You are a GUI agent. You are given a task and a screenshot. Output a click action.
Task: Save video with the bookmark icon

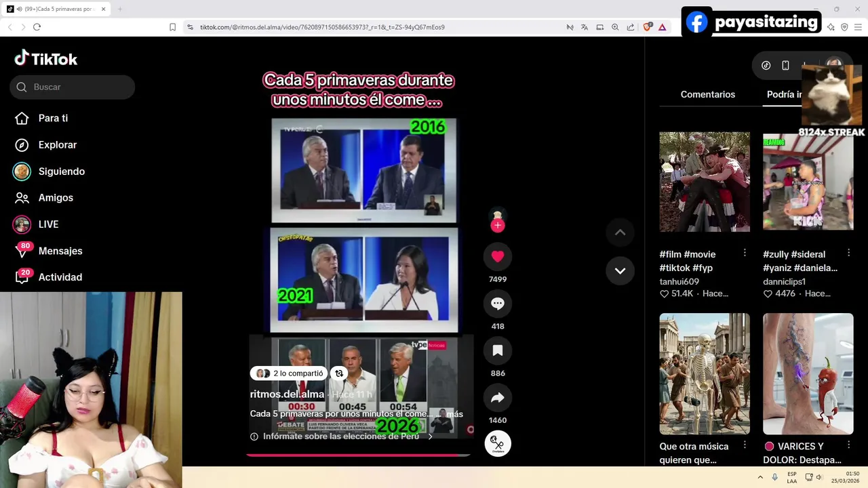pyautogui.click(x=498, y=350)
